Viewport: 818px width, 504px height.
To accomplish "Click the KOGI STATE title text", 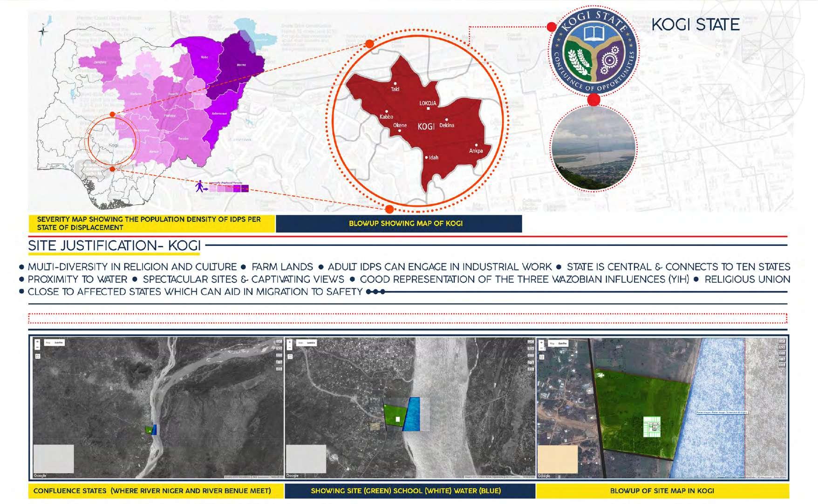I will tap(695, 25).
